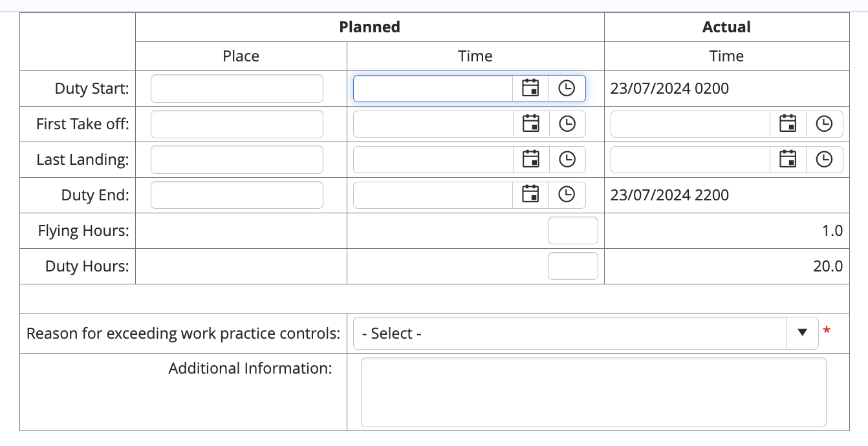Open calendar for planned Duty End
The image size is (868, 446).
pyautogui.click(x=531, y=195)
